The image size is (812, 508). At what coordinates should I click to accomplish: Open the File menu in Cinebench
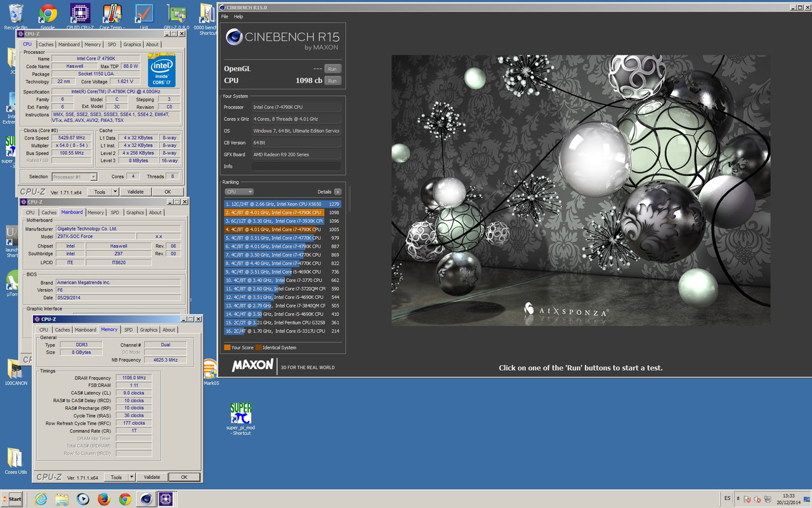point(225,17)
